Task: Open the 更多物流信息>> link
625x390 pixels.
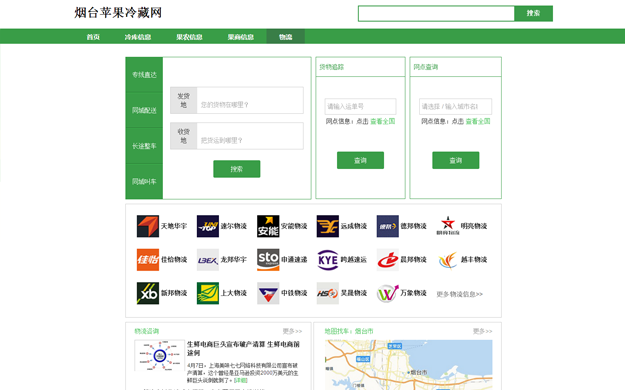Action: tap(460, 294)
